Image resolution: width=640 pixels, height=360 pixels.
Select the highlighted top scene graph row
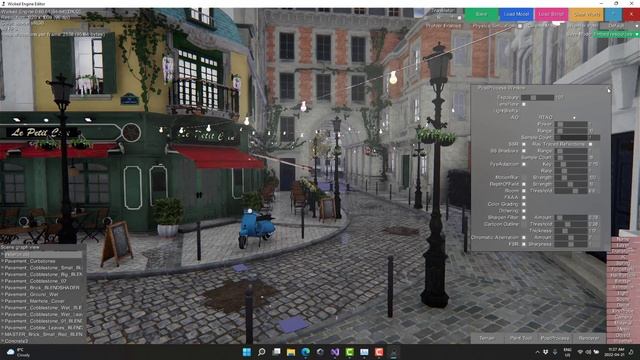coord(42,254)
